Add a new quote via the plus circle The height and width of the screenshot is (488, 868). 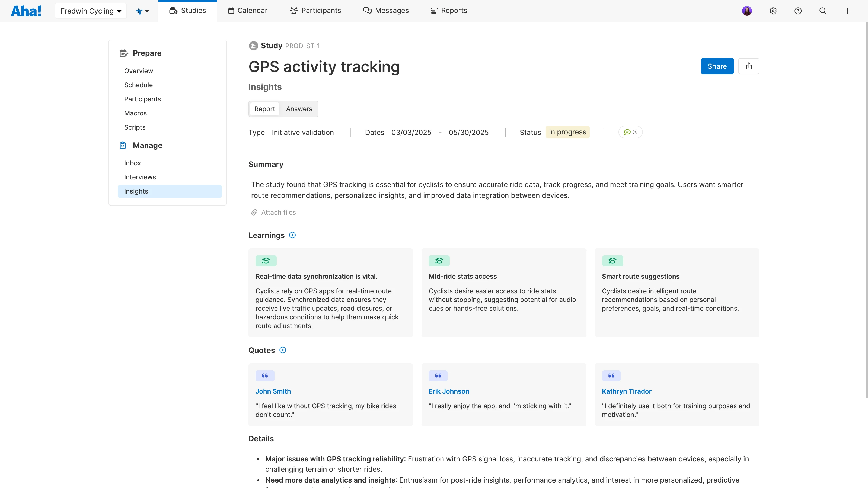[282, 350]
